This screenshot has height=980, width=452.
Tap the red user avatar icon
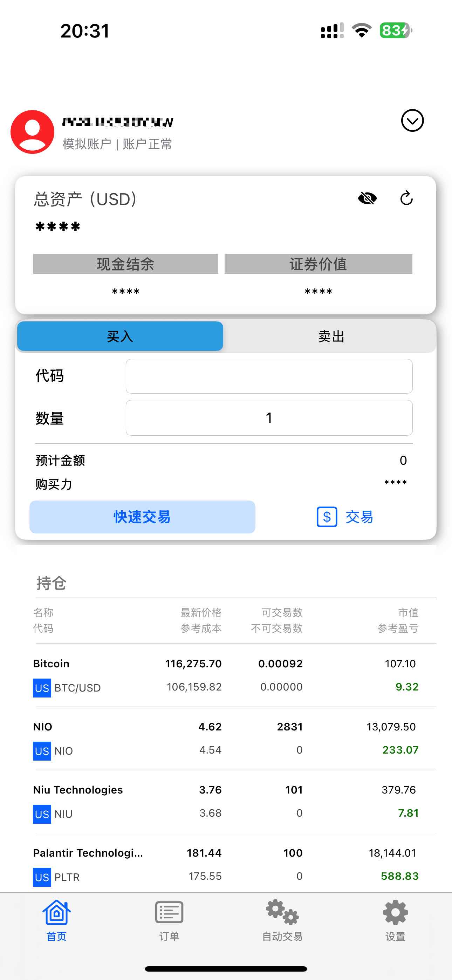(x=32, y=132)
